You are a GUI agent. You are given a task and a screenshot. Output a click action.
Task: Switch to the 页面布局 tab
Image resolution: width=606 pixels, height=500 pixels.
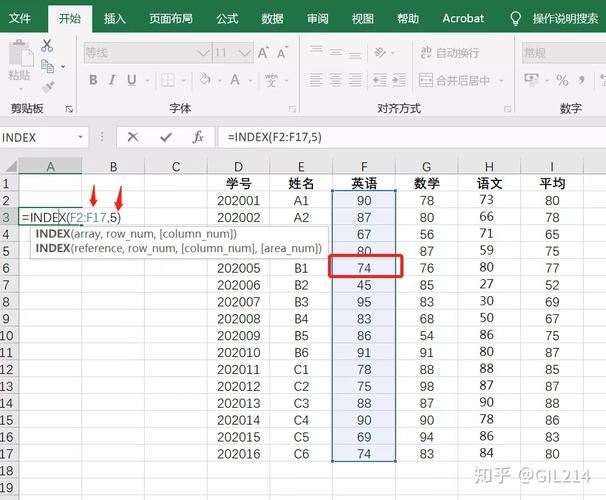(x=171, y=18)
